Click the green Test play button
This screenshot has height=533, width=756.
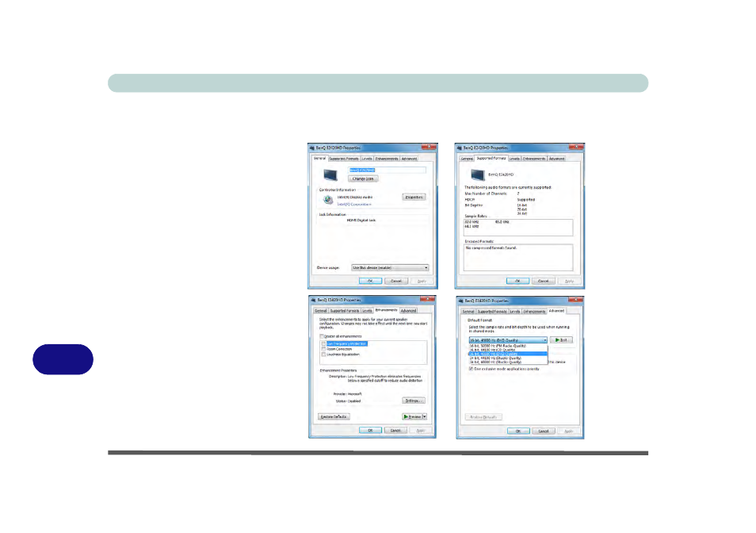[x=561, y=340]
